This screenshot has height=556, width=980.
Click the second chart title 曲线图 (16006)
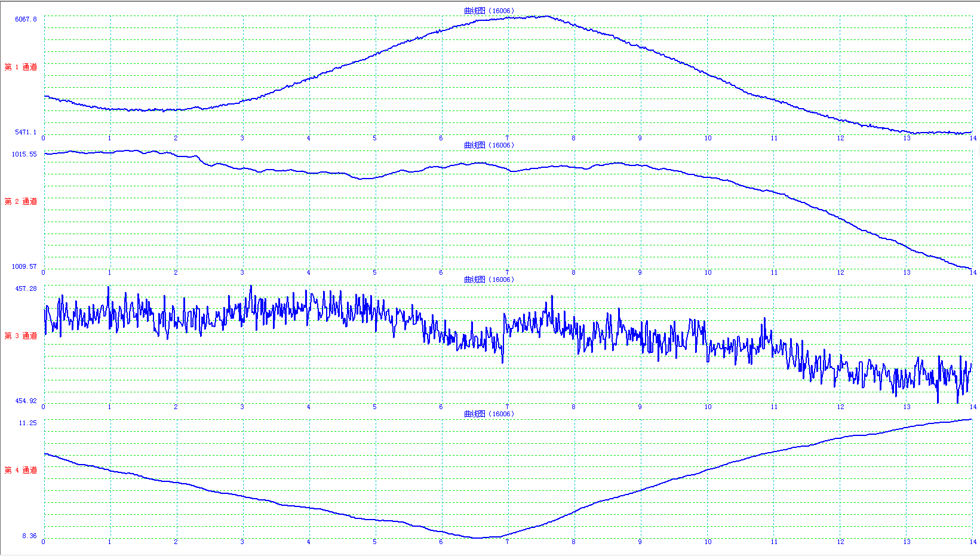tap(489, 145)
